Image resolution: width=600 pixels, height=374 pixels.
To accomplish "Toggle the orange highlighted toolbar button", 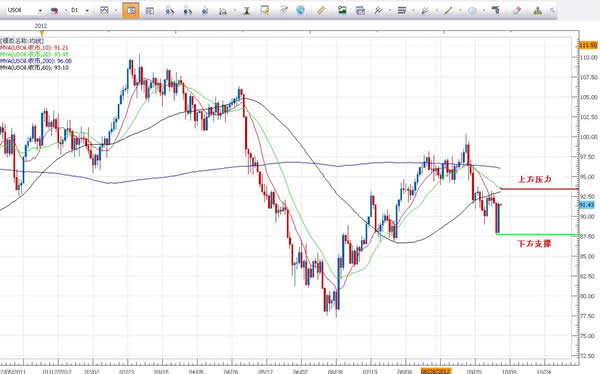I will [131, 11].
